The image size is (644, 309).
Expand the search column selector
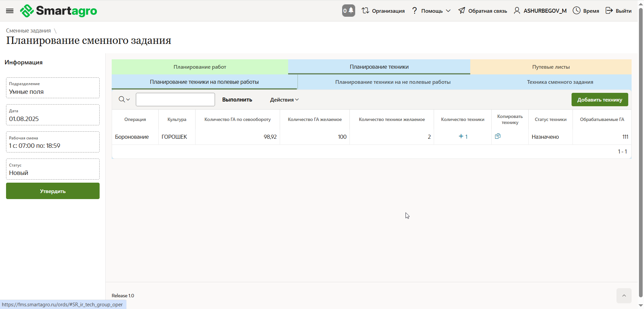pos(124,100)
